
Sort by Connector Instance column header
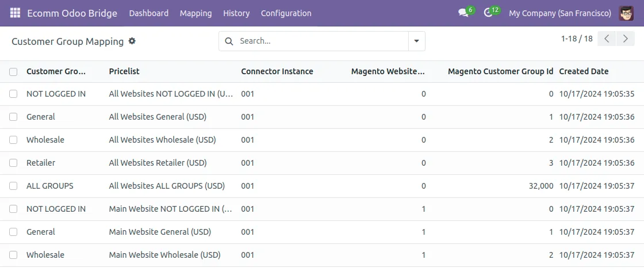[x=277, y=71]
